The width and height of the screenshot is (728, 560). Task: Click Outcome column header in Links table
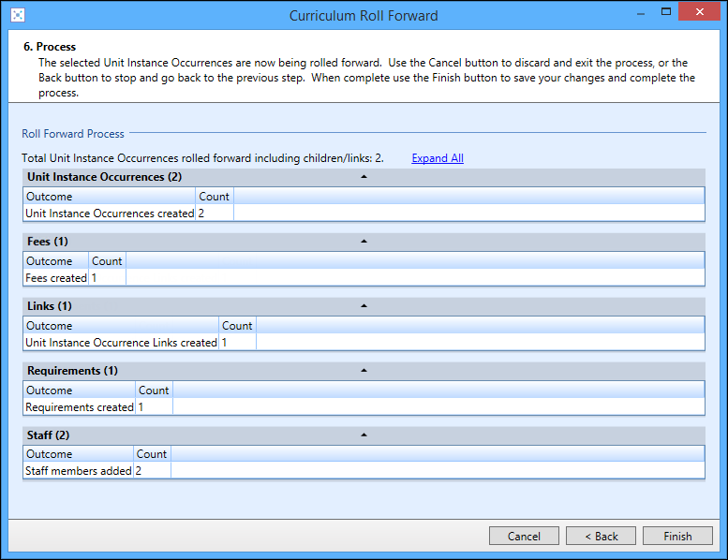pos(121,326)
